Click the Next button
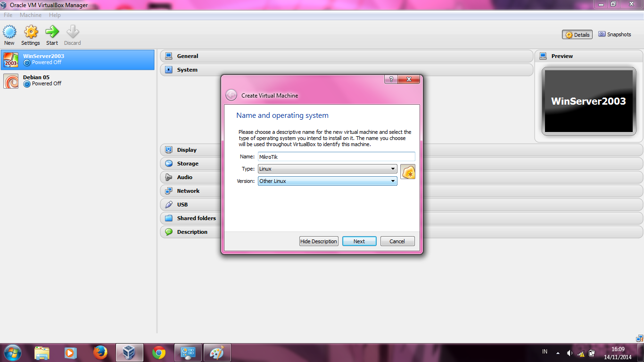Screen dimensions: 644x362 [x=359, y=241]
